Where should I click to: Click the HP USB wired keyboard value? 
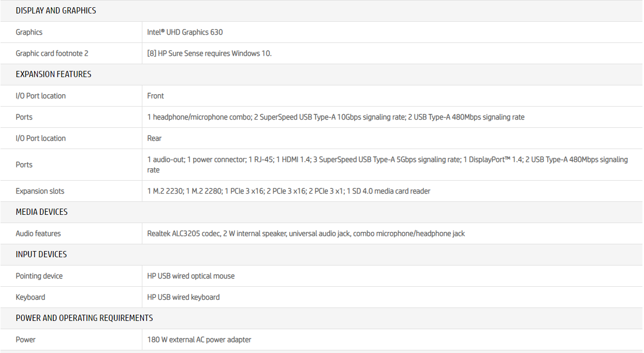[x=183, y=297]
